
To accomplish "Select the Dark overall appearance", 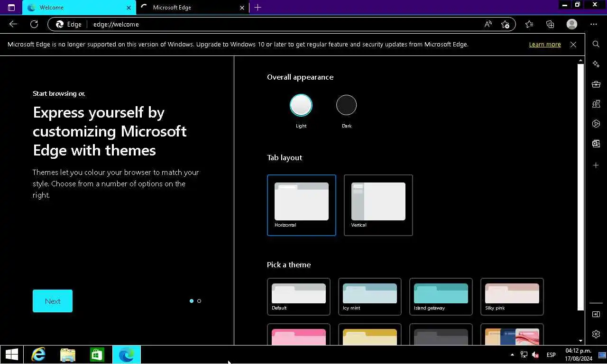I will pyautogui.click(x=346, y=105).
